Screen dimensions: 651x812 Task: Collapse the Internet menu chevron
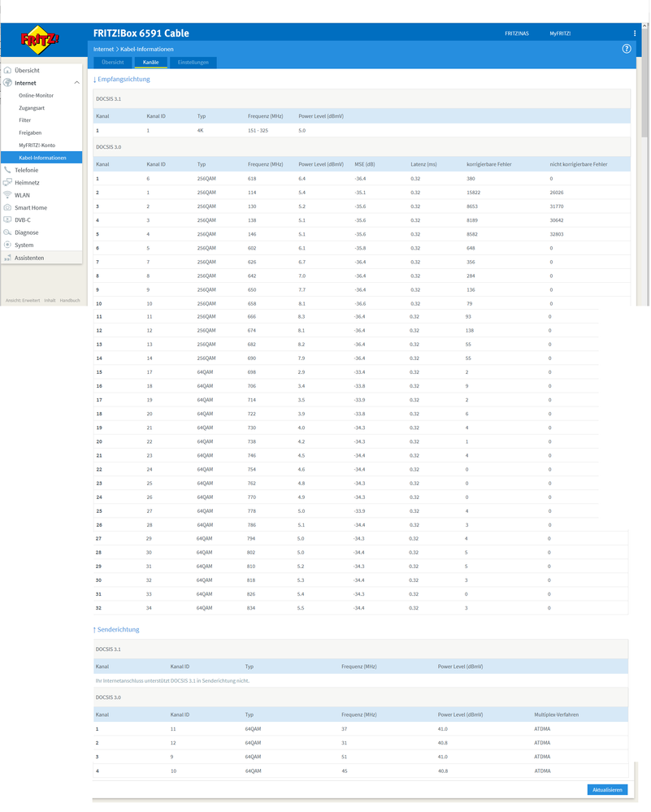[76, 83]
